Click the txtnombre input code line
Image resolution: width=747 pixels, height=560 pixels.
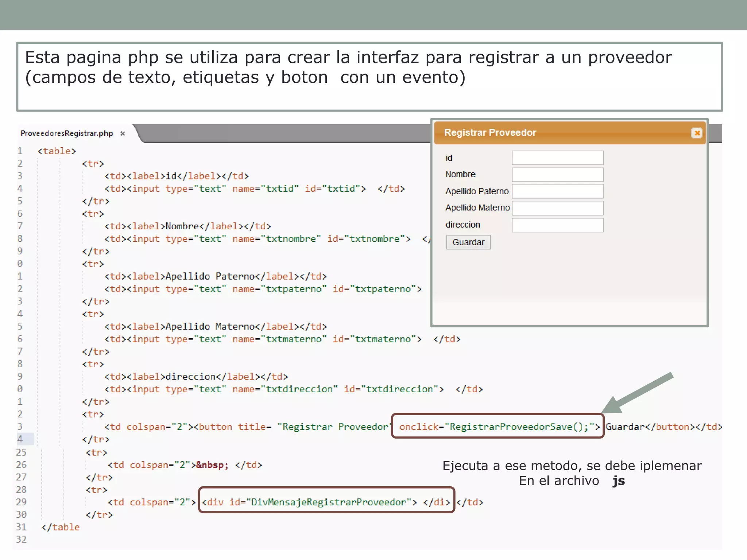(268, 239)
